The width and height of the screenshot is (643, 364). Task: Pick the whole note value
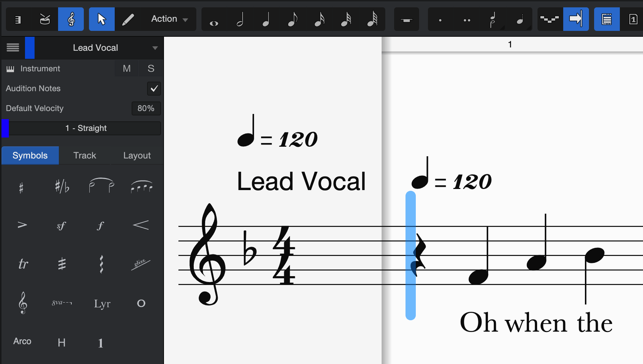pos(214,20)
